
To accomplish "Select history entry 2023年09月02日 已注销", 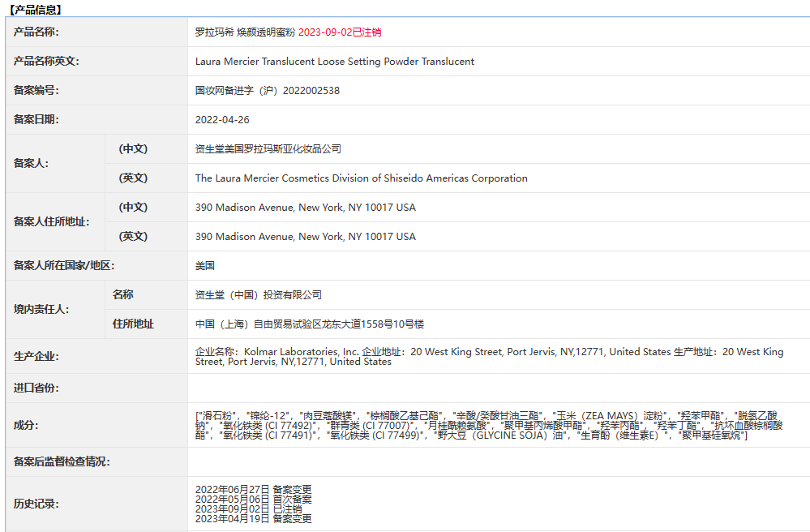I will pos(248,508).
